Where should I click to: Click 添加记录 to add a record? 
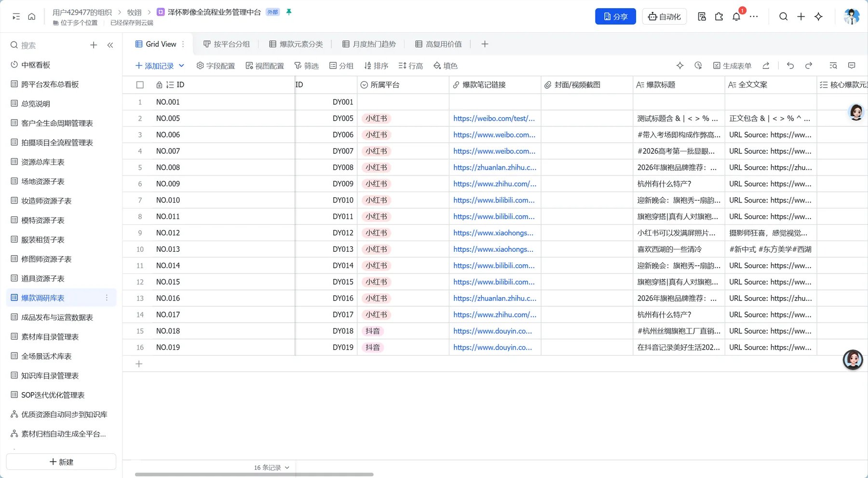point(155,66)
